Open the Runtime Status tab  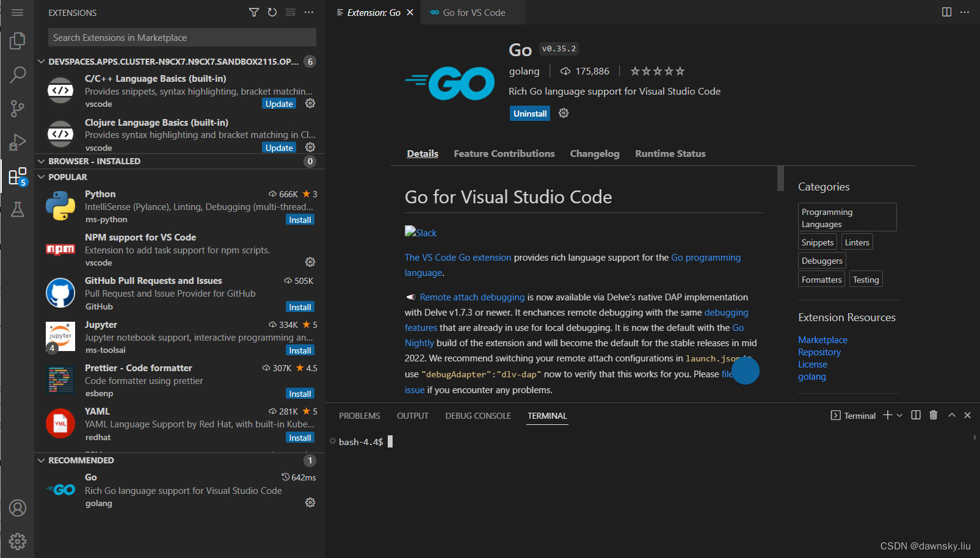click(x=670, y=154)
